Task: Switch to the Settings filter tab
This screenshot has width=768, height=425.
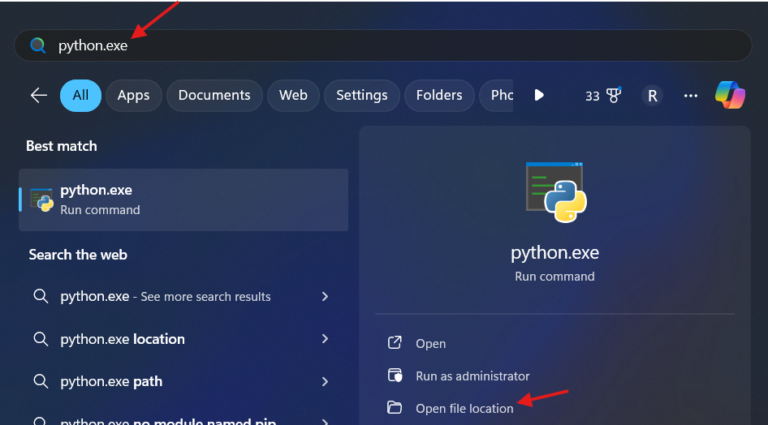Action: (362, 95)
